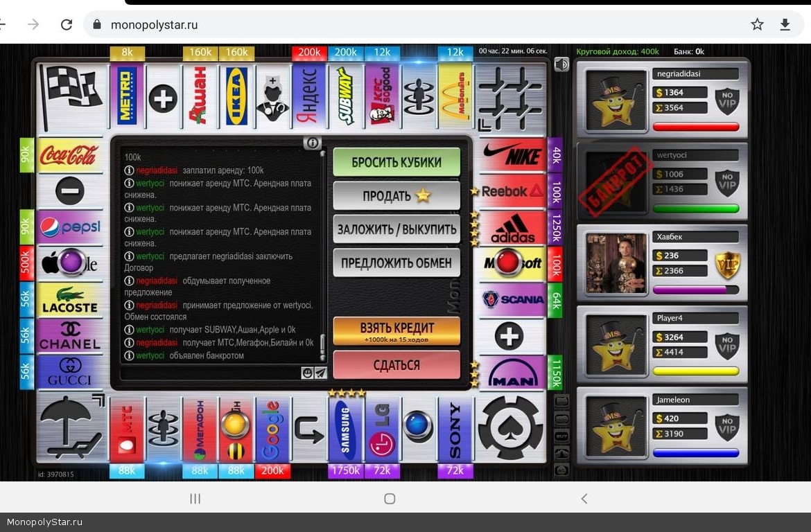Screen dimensions: 811x532
Task: Tap the Android home navigation button
Action: pos(390,498)
